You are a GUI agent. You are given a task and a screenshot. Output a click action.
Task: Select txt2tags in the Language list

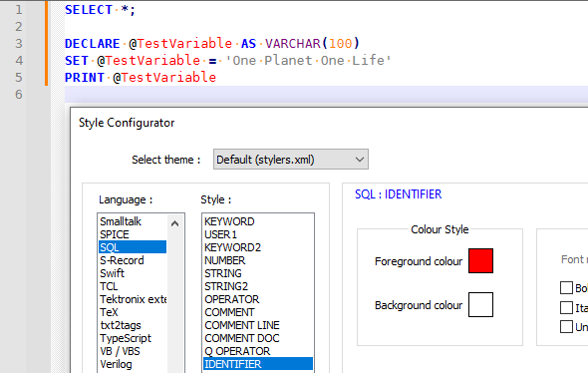pos(132,325)
